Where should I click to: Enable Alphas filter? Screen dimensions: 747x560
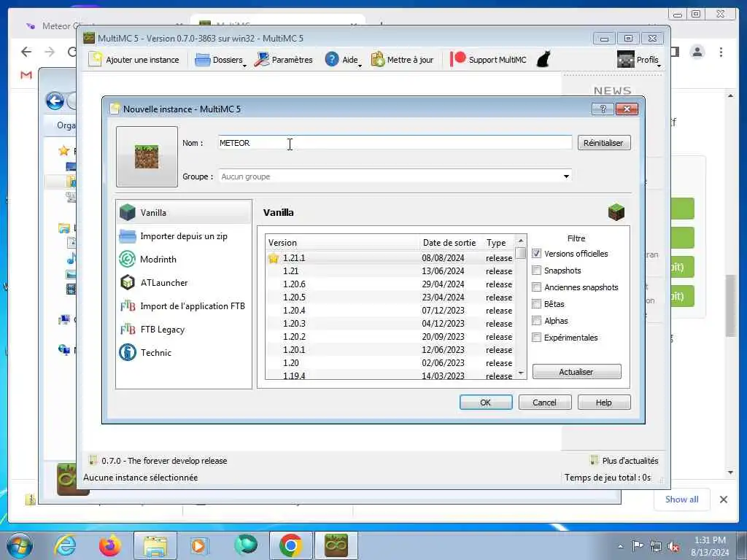pyautogui.click(x=536, y=321)
